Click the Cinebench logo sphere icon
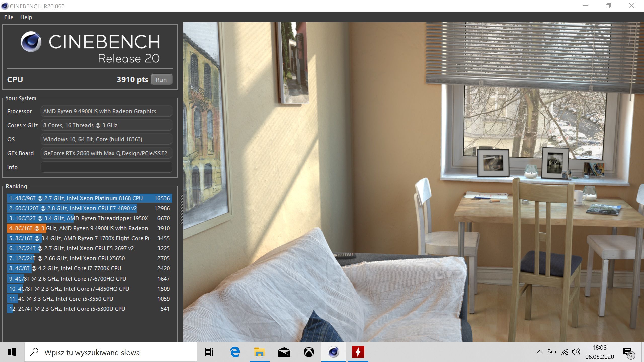 pyautogui.click(x=31, y=42)
